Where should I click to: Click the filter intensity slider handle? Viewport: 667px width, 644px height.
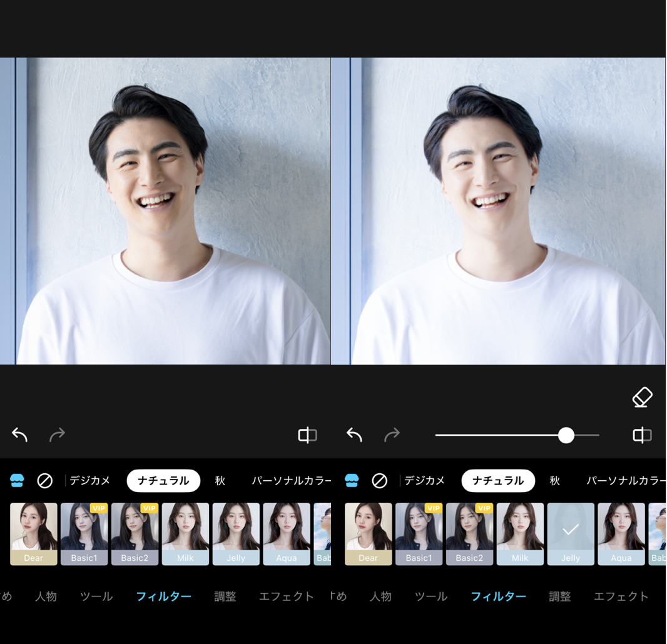point(566,435)
